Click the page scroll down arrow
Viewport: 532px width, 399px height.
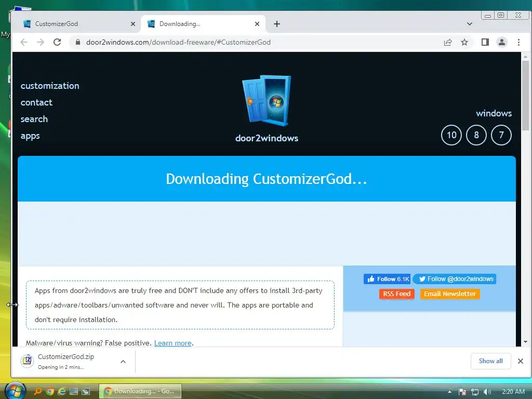(x=526, y=342)
